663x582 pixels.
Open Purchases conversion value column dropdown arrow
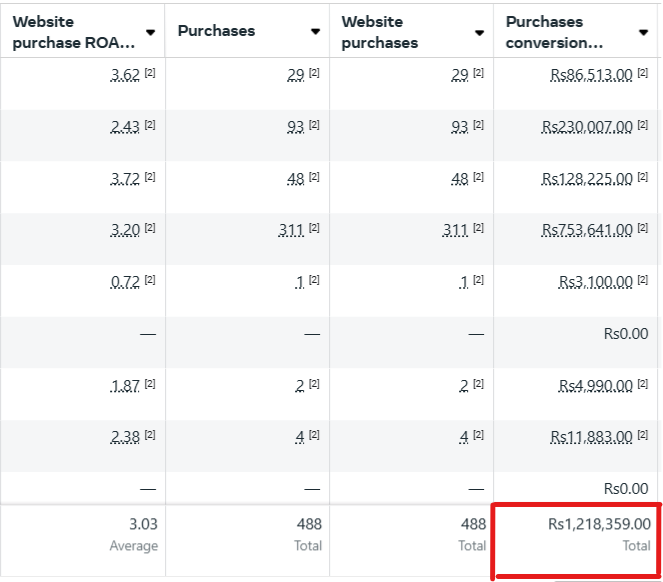click(x=643, y=32)
